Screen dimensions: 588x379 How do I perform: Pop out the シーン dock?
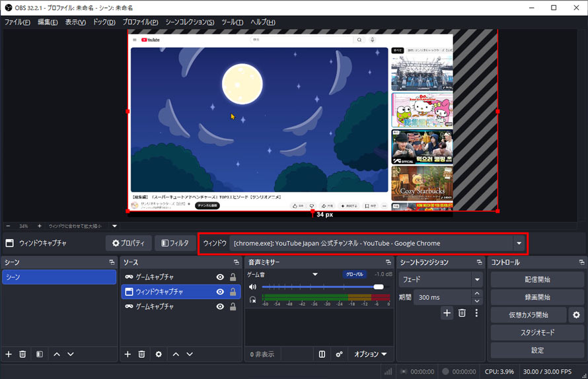(112, 262)
